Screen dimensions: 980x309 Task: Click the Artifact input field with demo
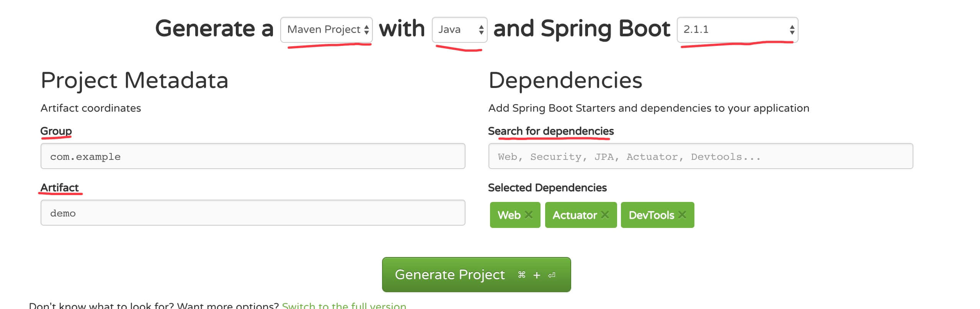click(253, 213)
